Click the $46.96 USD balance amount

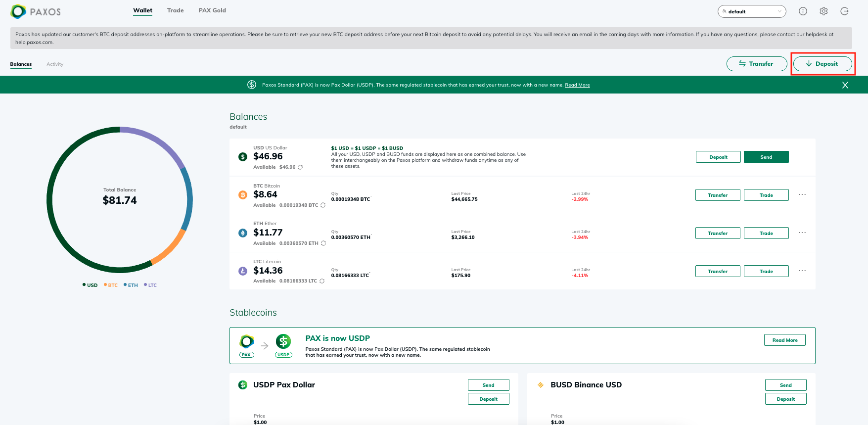pos(268,156)
